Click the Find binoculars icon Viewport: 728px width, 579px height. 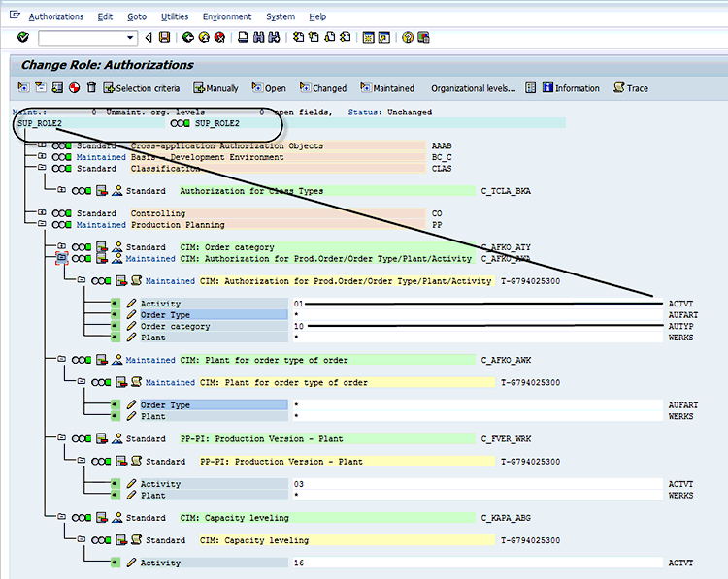click(x=258, y=37)
